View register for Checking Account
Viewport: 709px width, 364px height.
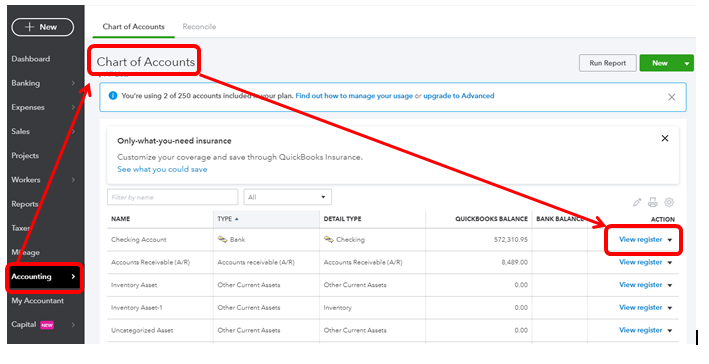(640, 240)
